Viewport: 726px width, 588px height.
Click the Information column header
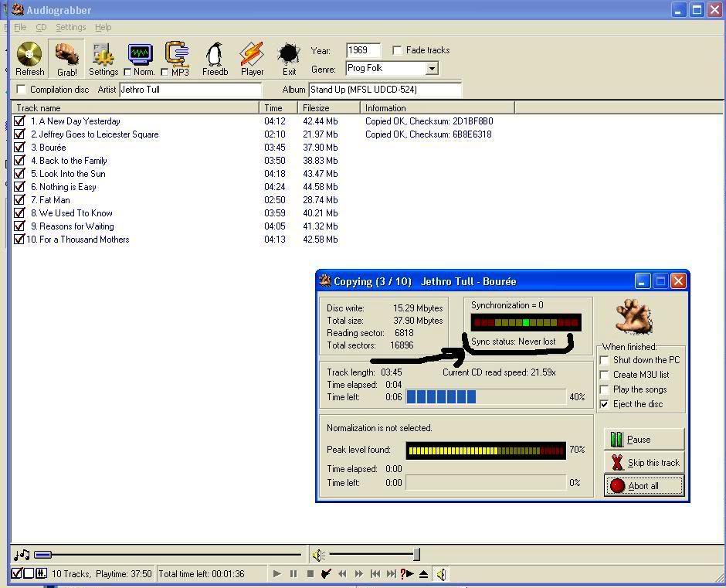pos(438,108)
